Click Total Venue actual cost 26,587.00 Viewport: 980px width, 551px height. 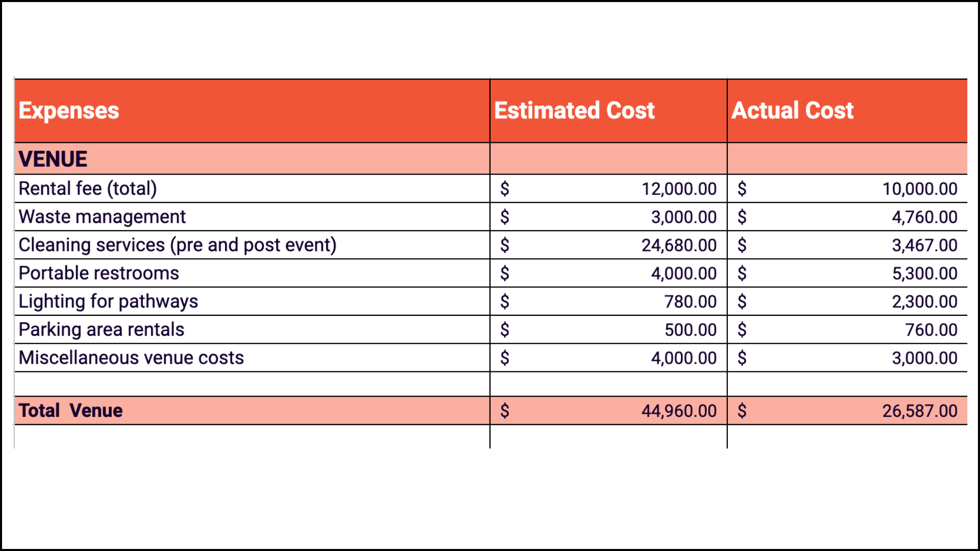919,411
